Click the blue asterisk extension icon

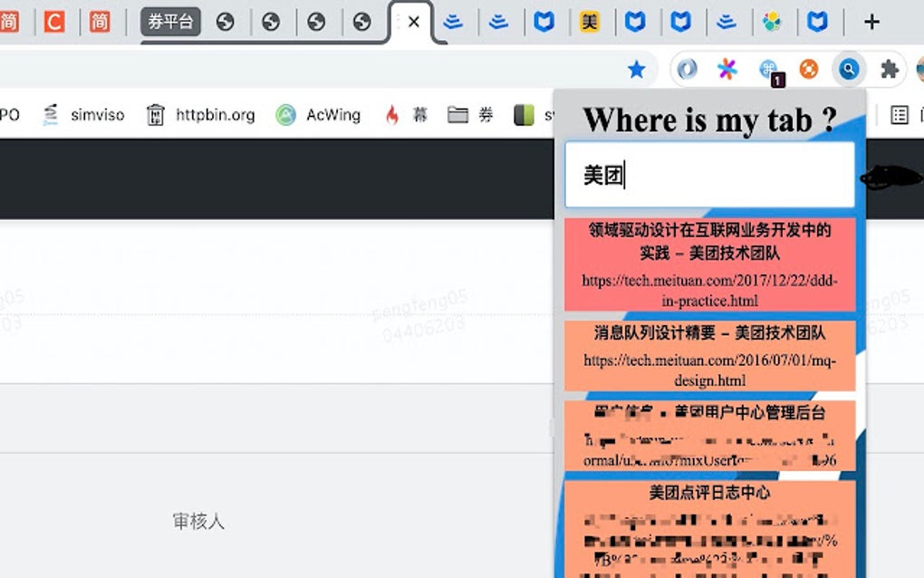pos(726,68)
